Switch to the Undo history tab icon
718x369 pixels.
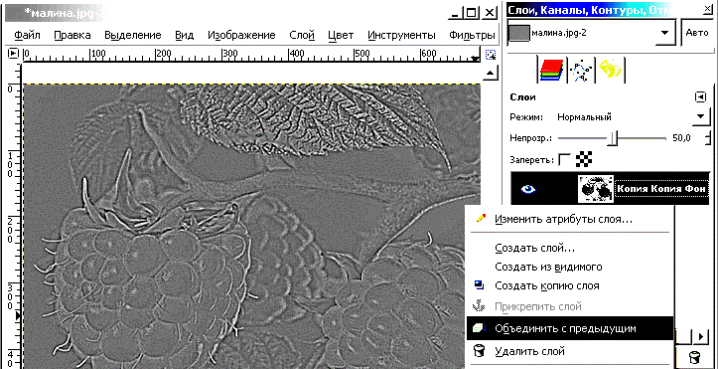609,70
